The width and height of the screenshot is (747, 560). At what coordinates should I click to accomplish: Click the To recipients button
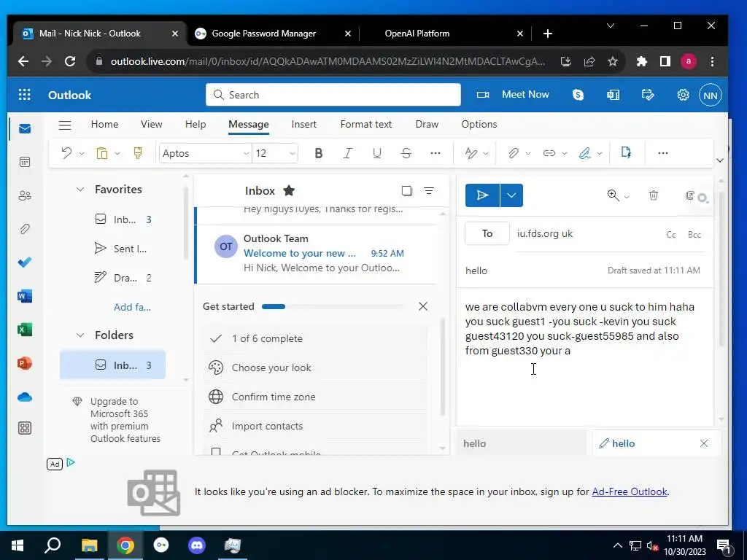(487, 233)
